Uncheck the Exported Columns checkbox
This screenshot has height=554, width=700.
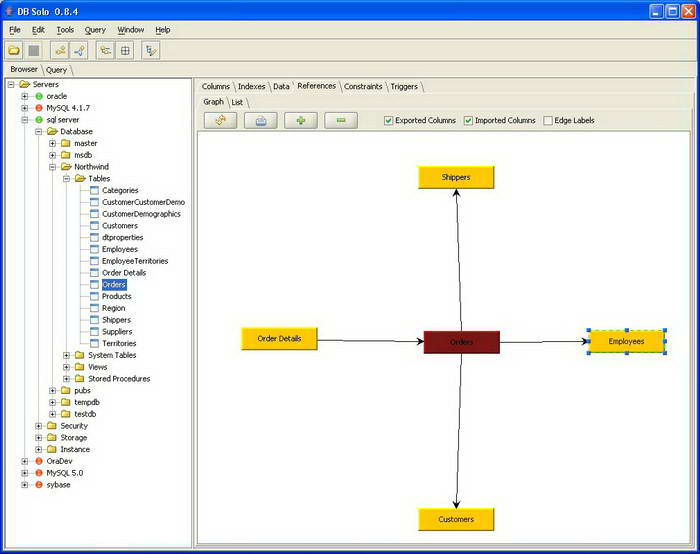pos(389,121)
